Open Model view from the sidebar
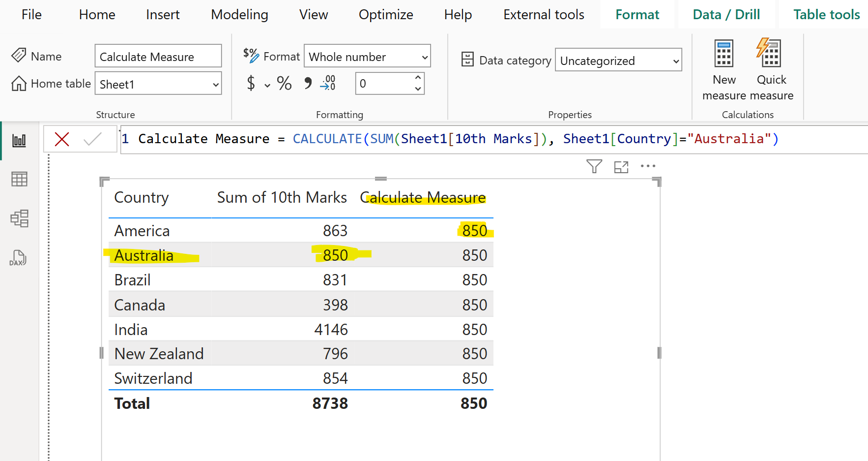 coord(19,218)
